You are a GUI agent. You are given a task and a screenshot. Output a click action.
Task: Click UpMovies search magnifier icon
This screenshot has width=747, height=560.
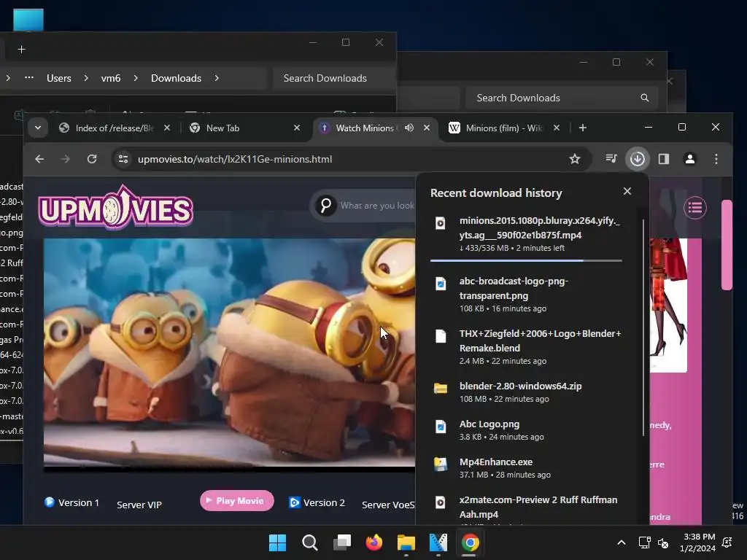click(x=326, y=205)
